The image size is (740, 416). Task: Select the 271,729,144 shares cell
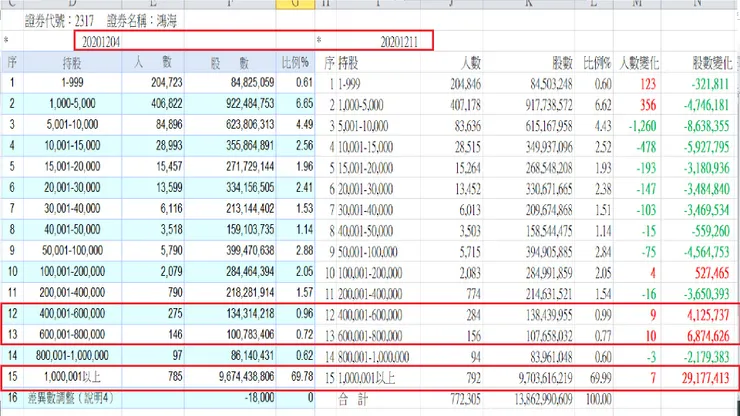click(x=250, y=166)
